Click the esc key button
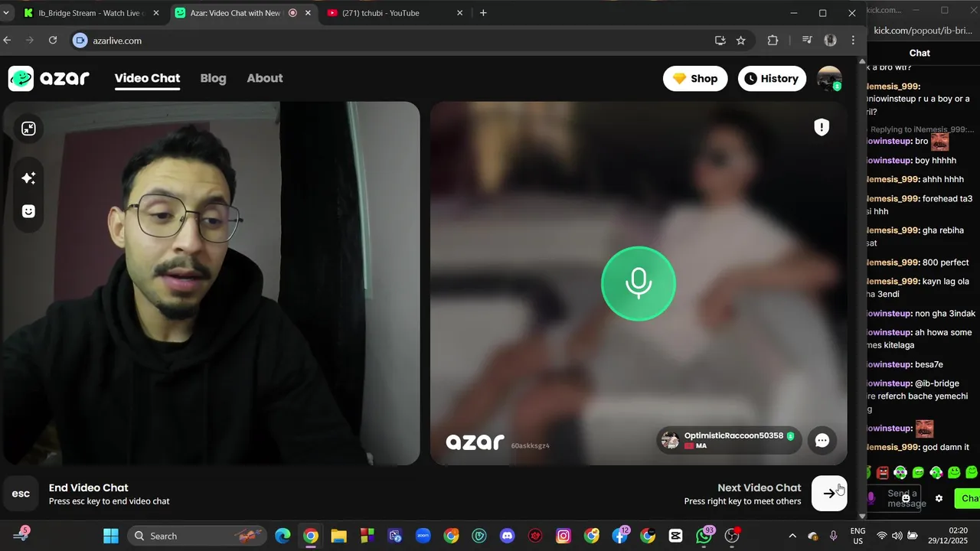This screenshot has width=980, height=551. (21, 494)
